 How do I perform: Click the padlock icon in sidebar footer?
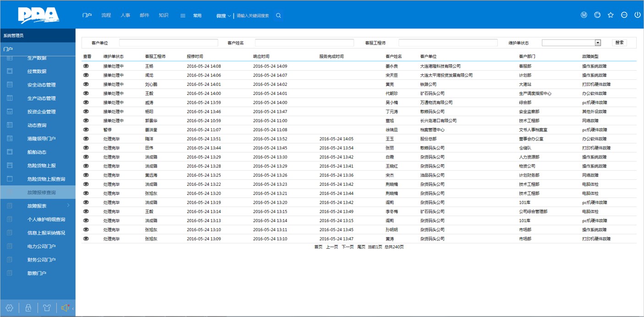pos(28,308)
